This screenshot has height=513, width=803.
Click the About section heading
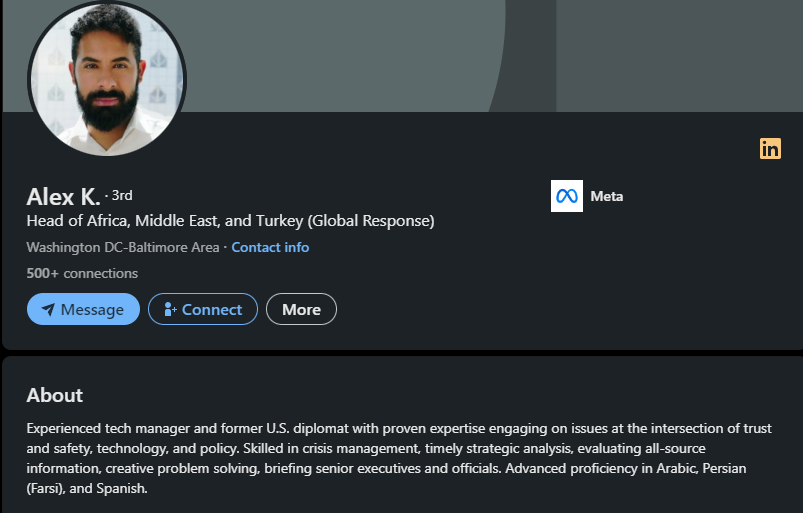coord(55,395)
